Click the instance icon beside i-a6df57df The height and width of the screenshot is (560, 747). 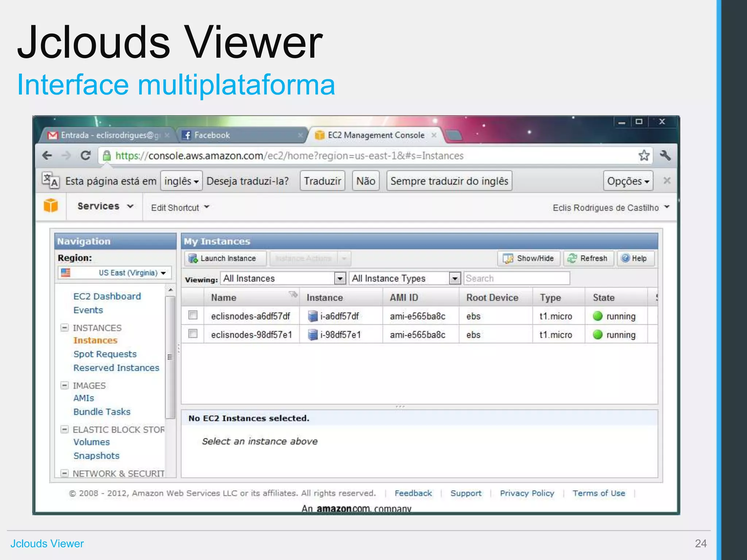[x=313, y=316]
